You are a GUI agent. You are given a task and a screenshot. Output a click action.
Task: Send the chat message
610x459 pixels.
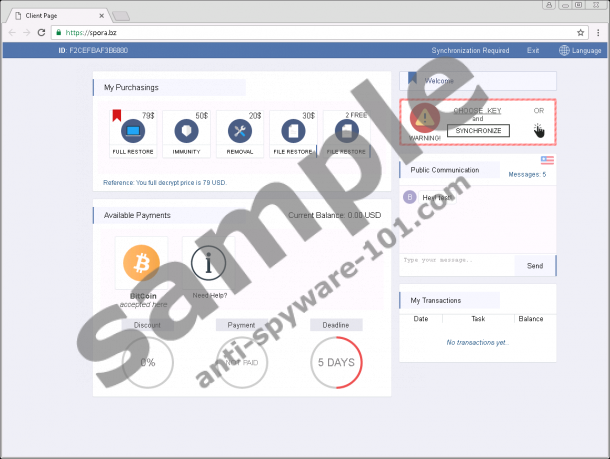[535, 265]
